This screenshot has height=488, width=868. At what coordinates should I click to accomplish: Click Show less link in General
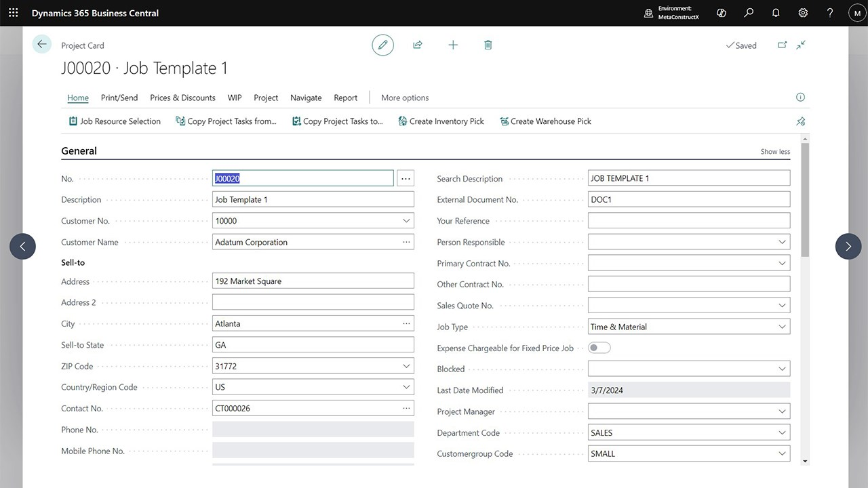[x=775, y=152]
